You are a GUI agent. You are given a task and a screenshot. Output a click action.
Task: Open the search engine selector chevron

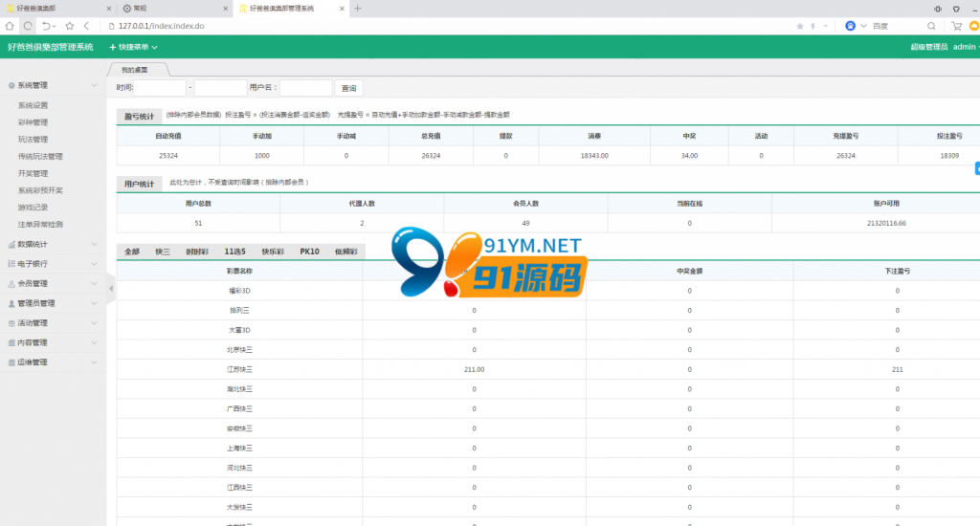click(864, 26)
